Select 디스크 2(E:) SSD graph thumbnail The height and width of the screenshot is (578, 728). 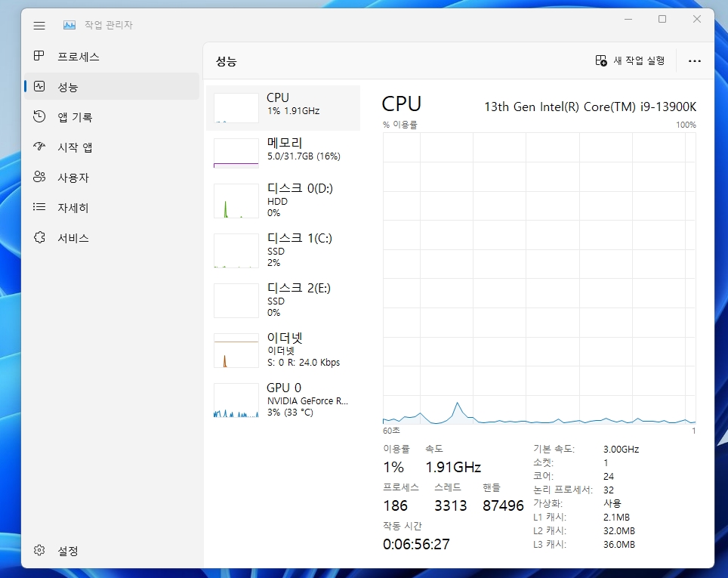coord(236,301)
